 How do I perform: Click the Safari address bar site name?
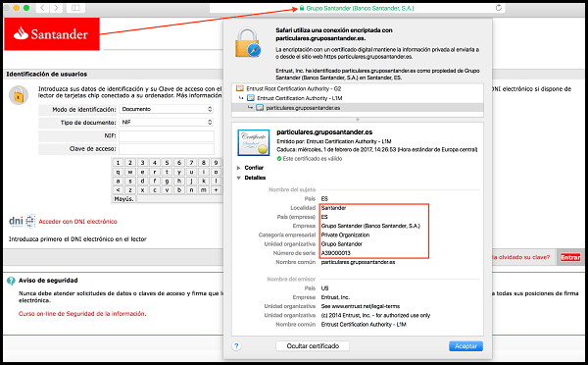[360, 8]
